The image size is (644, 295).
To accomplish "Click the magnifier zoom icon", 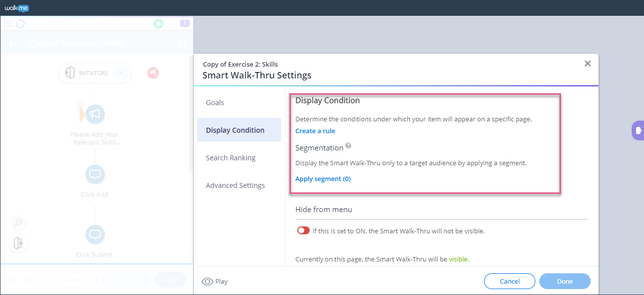I will pos(19,222).
